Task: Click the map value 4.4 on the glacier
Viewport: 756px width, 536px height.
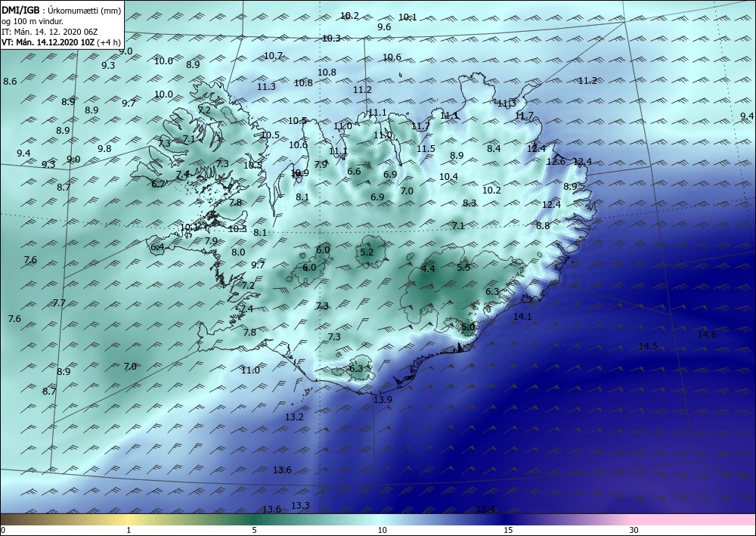Action: point(428,269)
